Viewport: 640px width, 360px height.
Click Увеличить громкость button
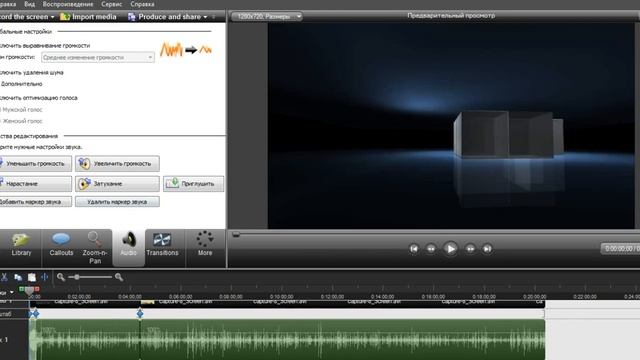pos(117,164)
